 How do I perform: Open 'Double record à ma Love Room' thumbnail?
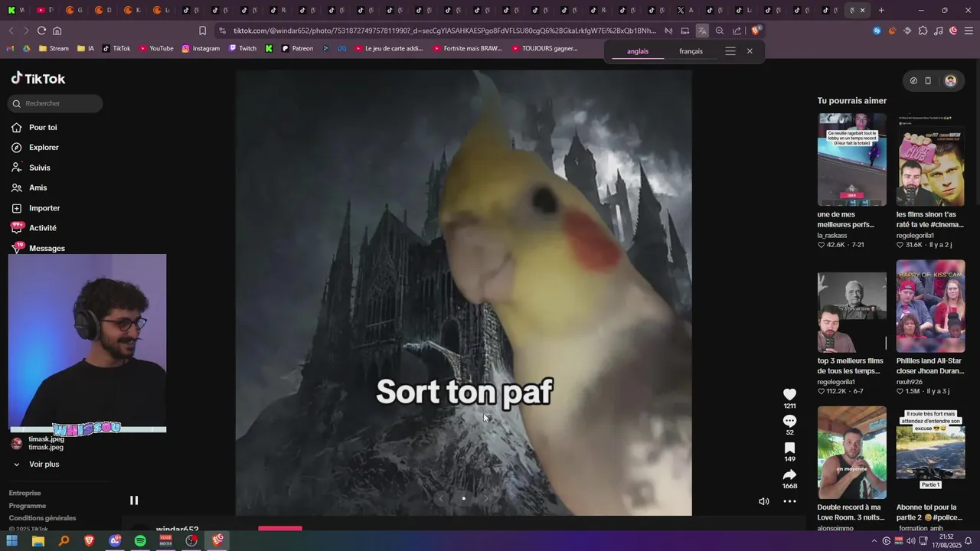click(x=851, y=452)
